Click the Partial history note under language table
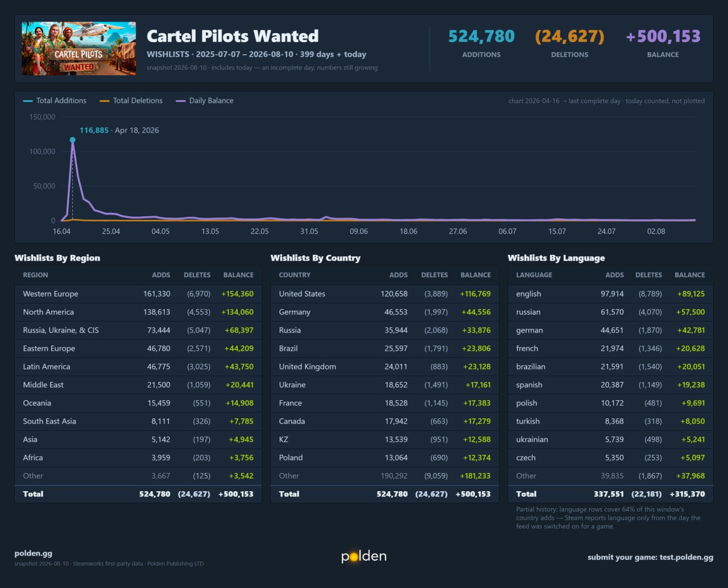The height and width of the screenshot is (588, 728). (608, 518)
